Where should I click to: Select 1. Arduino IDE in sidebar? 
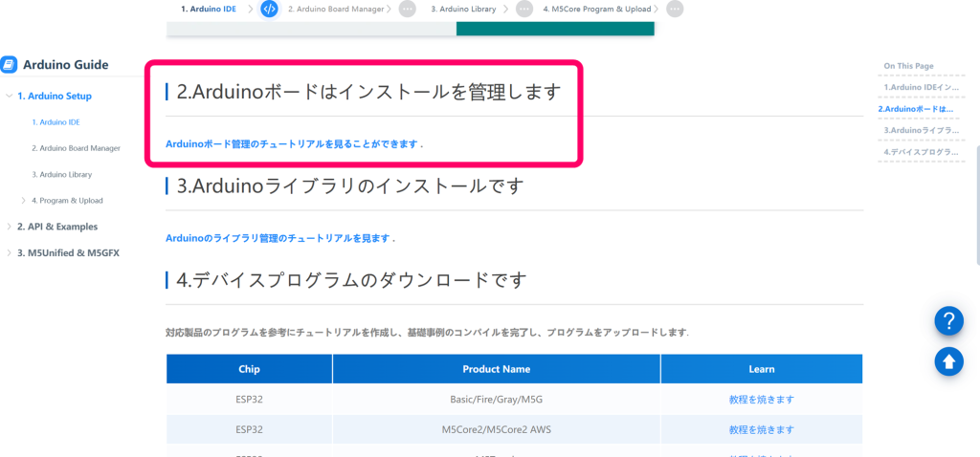(x=56, y=122)
